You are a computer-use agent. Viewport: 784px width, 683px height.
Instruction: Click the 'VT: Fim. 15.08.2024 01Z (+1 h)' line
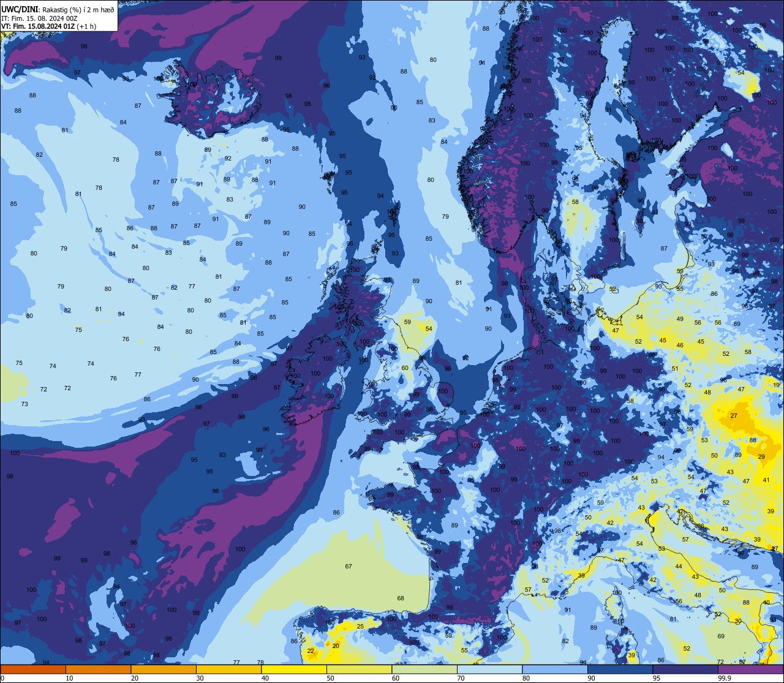tap(48, 26)
